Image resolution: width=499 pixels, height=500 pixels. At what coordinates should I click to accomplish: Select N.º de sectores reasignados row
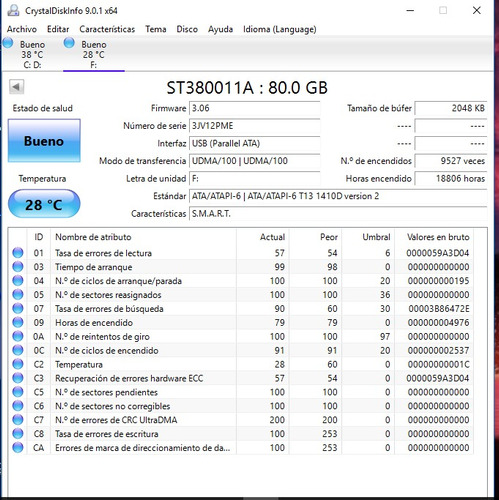click(241, 295)
